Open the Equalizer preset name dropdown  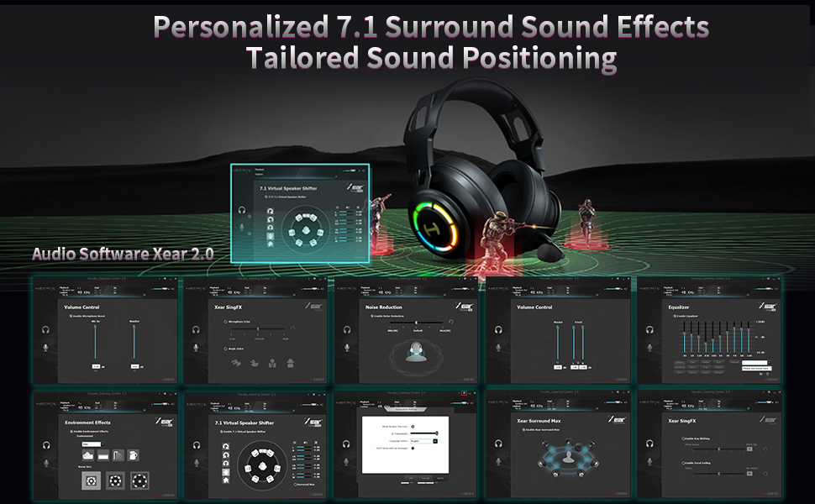point(756,363)
